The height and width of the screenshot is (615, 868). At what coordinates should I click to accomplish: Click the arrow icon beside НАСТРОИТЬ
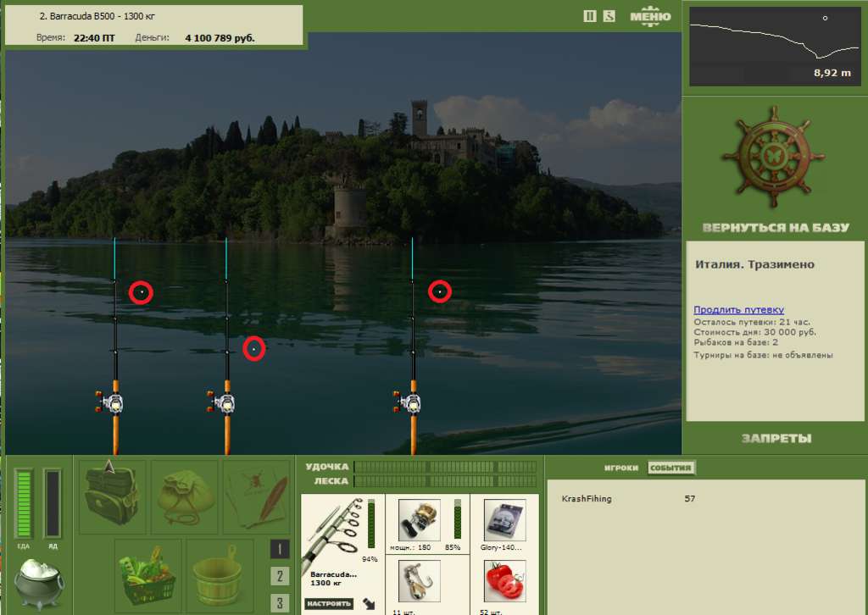click(x=370, y=603)
